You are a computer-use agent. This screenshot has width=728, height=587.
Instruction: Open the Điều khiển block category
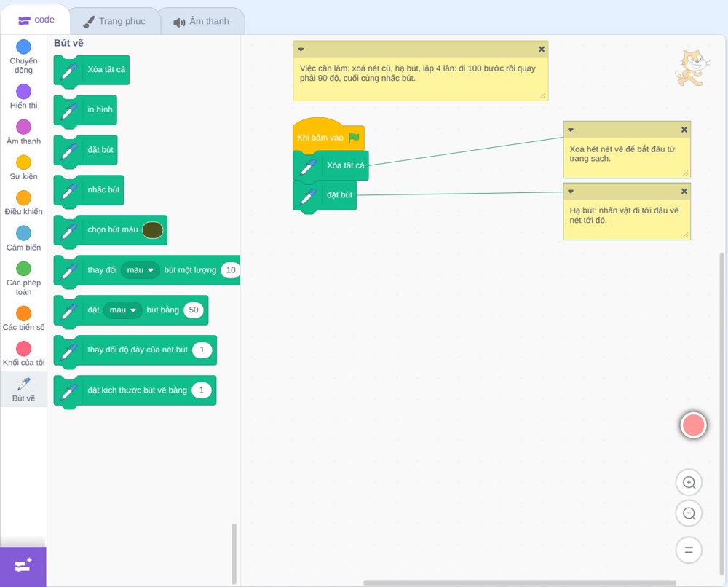(24, 203)
